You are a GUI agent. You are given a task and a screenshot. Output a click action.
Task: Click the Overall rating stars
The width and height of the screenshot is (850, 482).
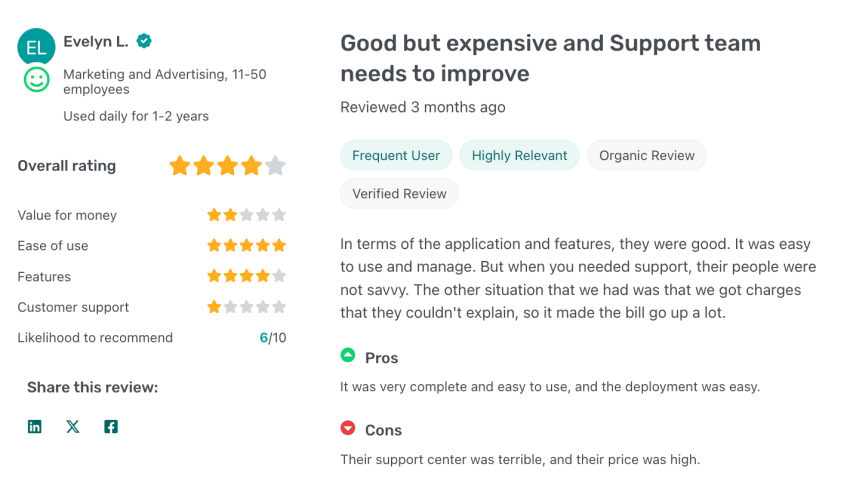(x=227, y=166)
